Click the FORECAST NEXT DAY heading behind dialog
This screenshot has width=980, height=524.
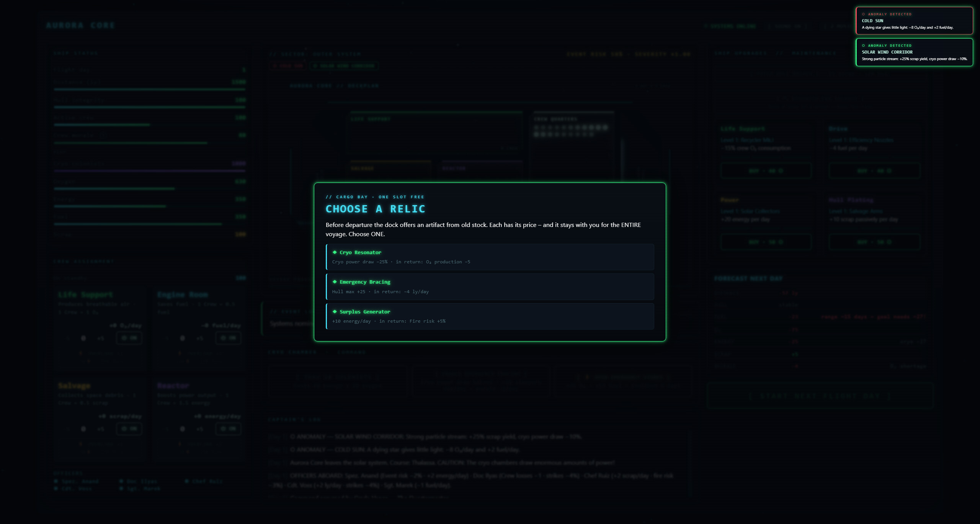click(x=748, y=279)
